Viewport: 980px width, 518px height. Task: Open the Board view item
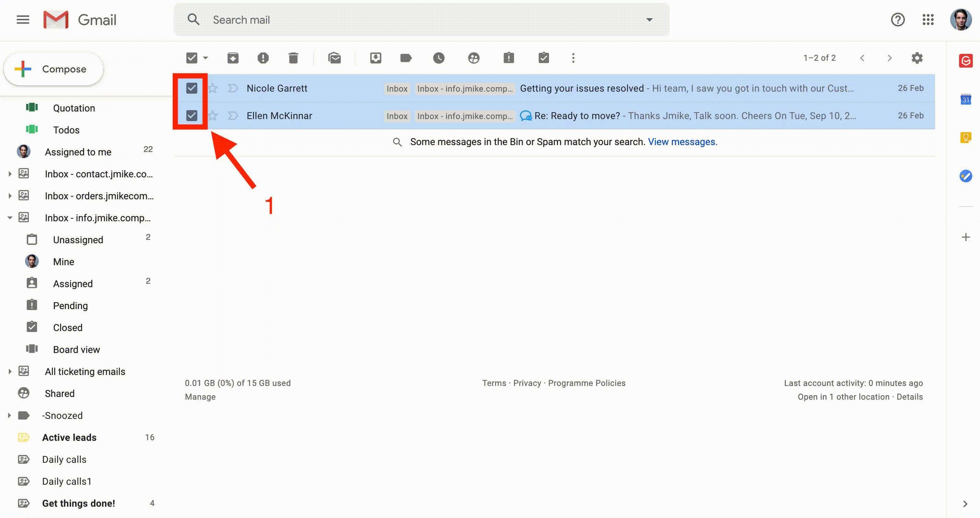point(77,350)
